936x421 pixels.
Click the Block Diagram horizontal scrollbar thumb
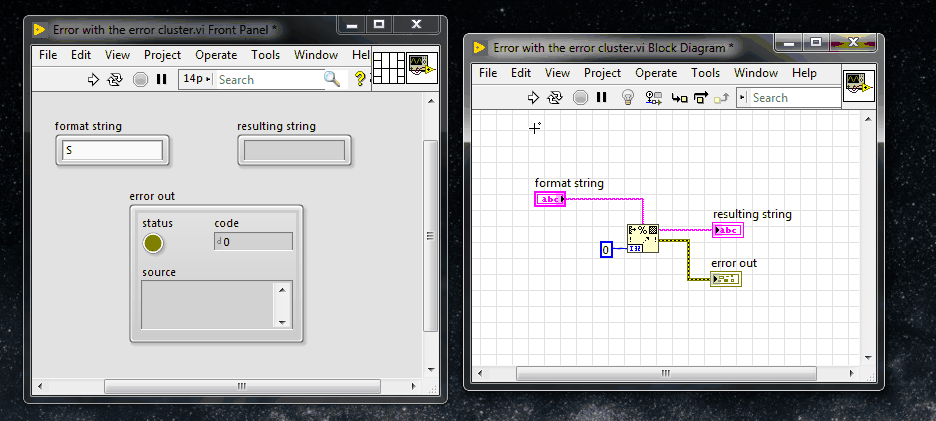click(666, 373)
